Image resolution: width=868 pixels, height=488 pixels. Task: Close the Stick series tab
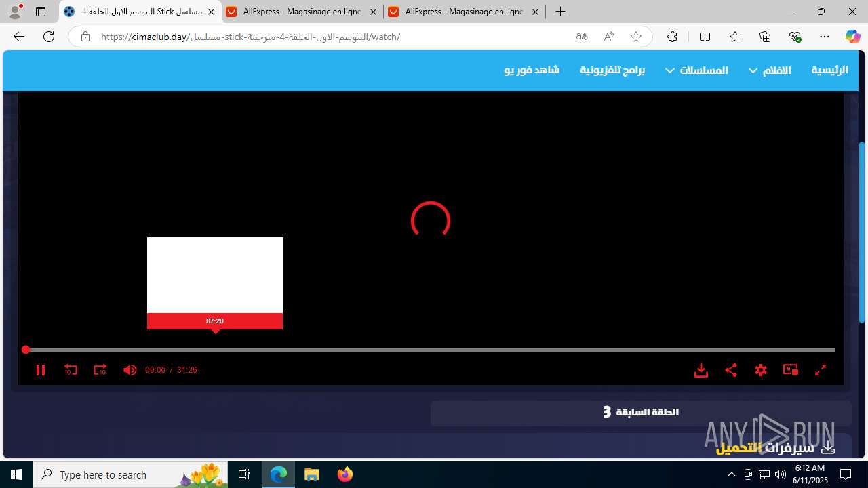(212, 12)
